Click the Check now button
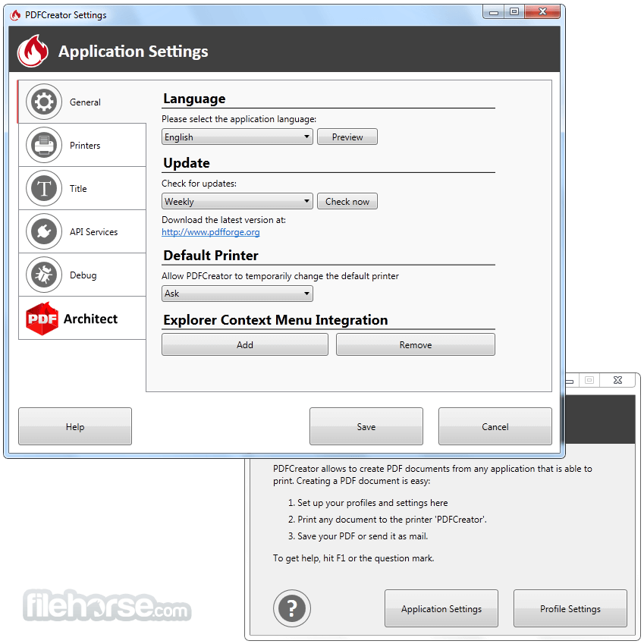644x644 pixels. (347, 201)
